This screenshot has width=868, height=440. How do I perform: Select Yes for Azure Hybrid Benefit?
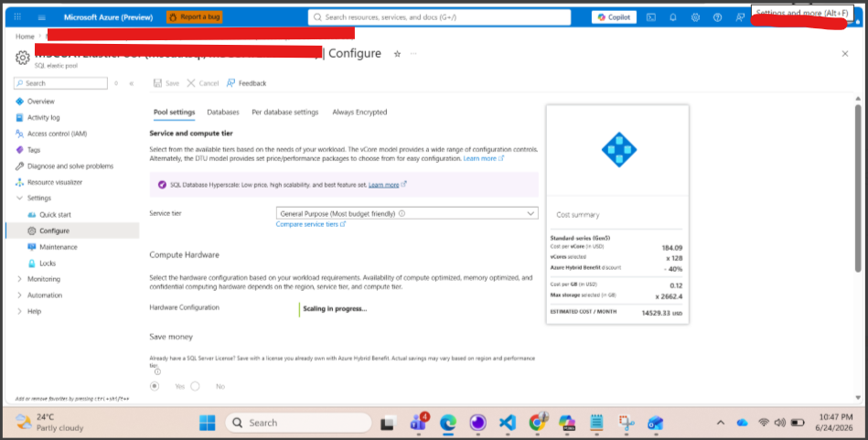point(155,386)
